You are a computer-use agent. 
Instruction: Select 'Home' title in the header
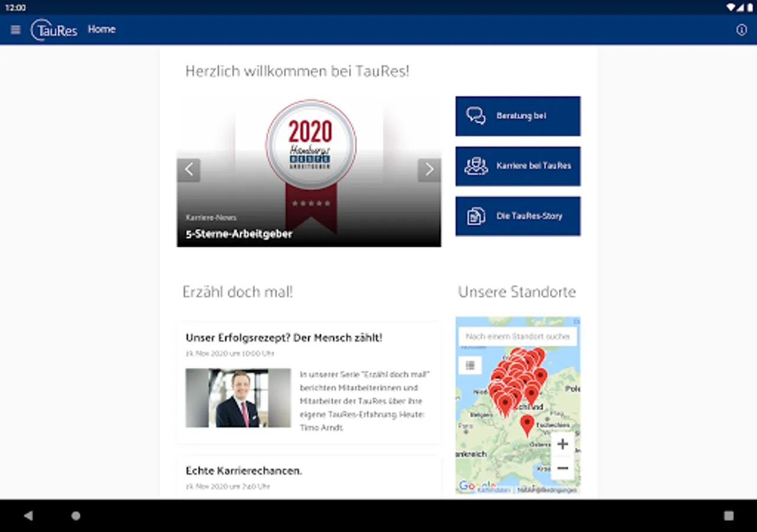coord(102,30)
